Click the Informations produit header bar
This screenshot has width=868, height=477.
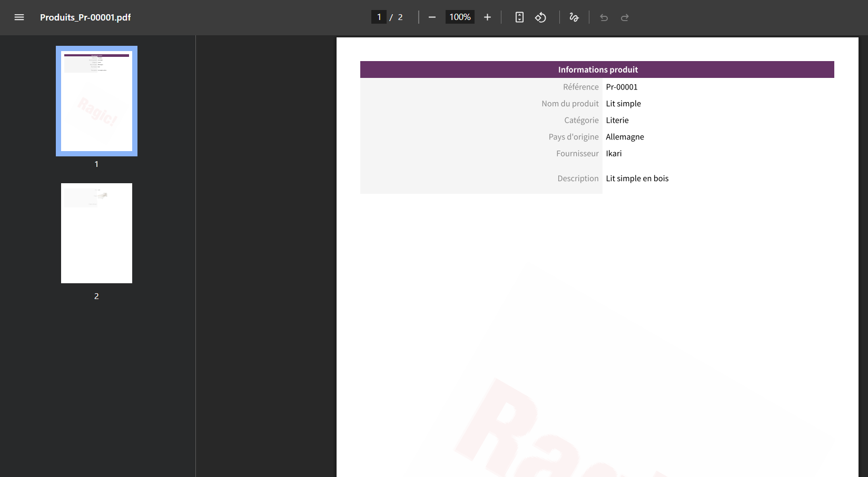pyautogui.click(x=597, y=69)
